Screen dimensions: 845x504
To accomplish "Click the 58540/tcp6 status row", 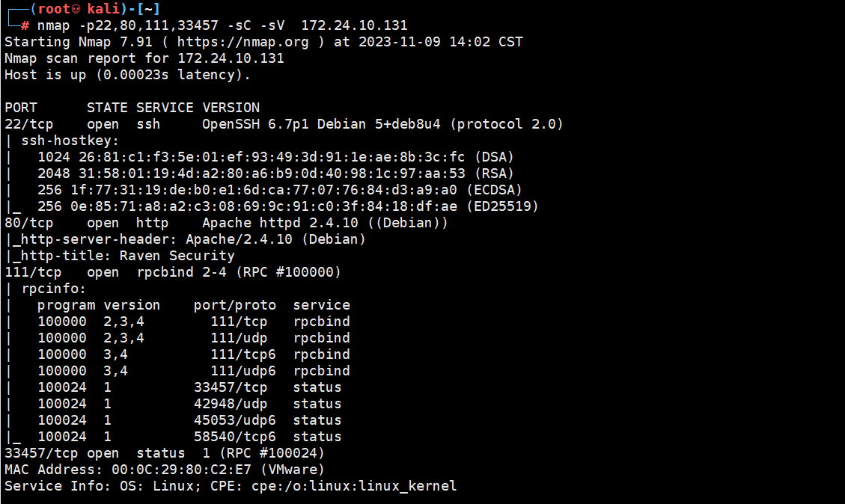I will [x=189, y=437].
